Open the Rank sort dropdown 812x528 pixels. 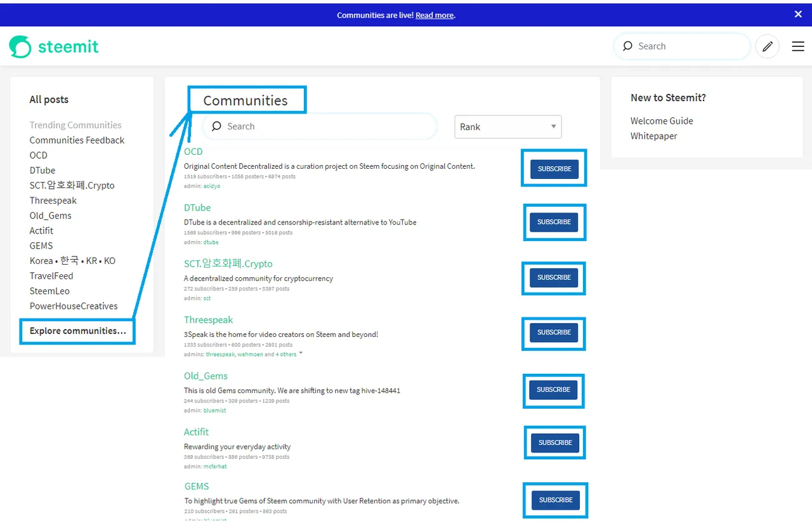point(508,127)
